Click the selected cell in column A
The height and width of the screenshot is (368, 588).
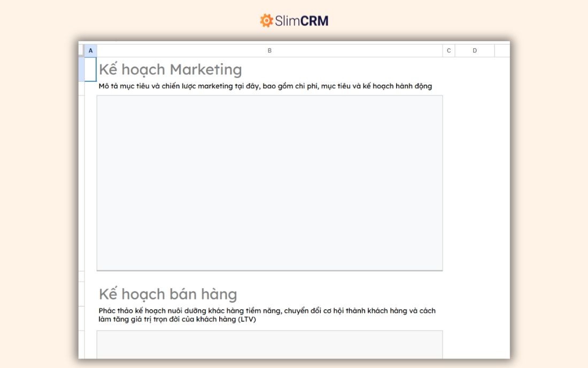[90, 70]
